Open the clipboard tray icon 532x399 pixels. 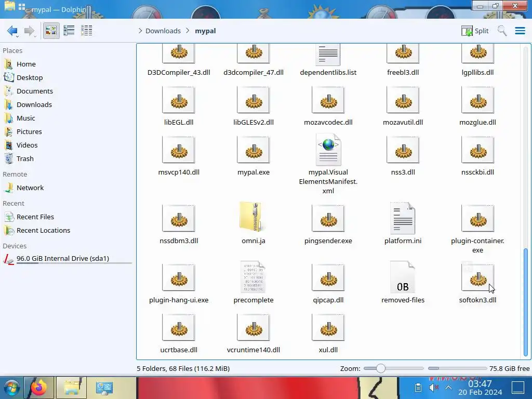click(x=418, y=388)
